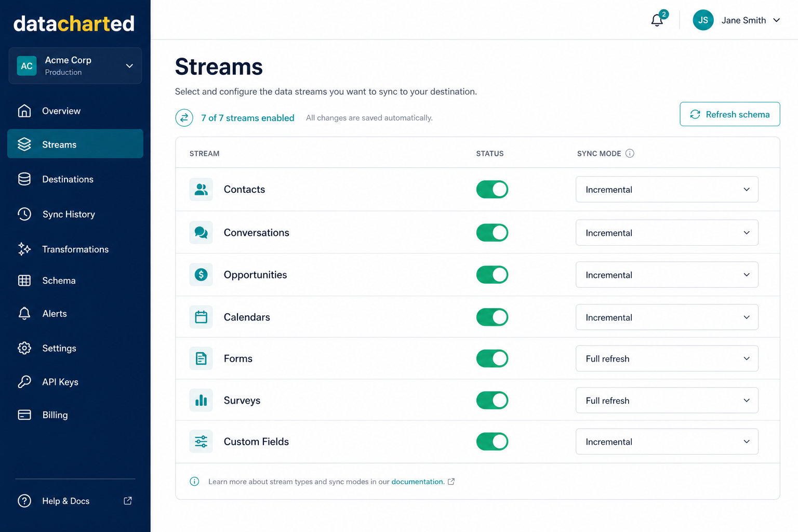Click the datacharted logo
798x532 pixels.
click(74, 23)
